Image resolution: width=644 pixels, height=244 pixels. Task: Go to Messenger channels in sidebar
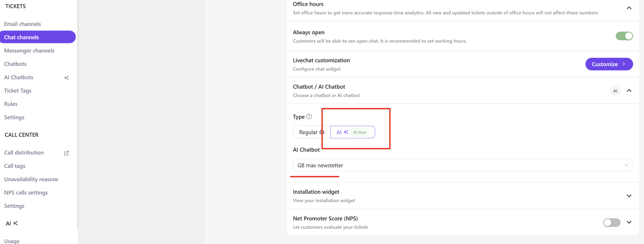pyautogui.click(x=29, y=51)
